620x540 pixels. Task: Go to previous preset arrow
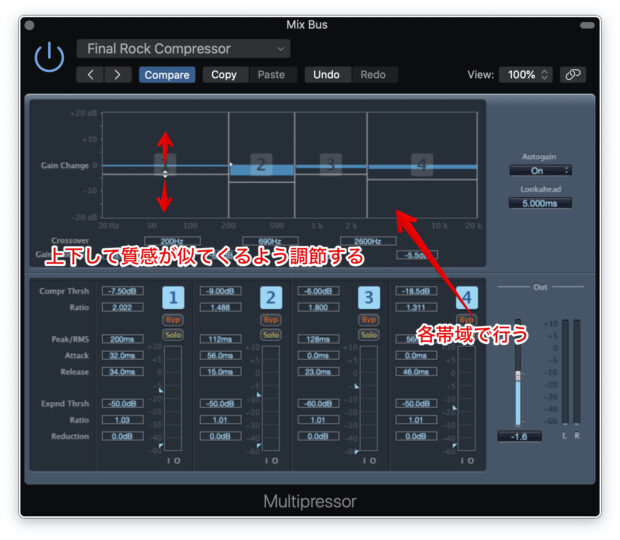91,74
